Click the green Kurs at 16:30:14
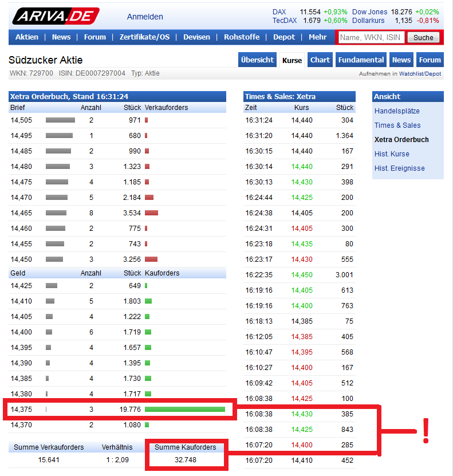 (x=302, y=167)
